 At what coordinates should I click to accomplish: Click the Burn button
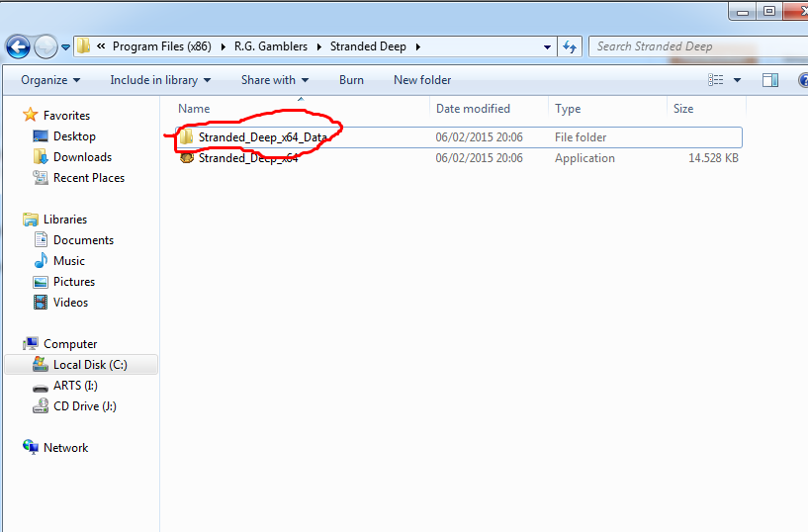351,80
